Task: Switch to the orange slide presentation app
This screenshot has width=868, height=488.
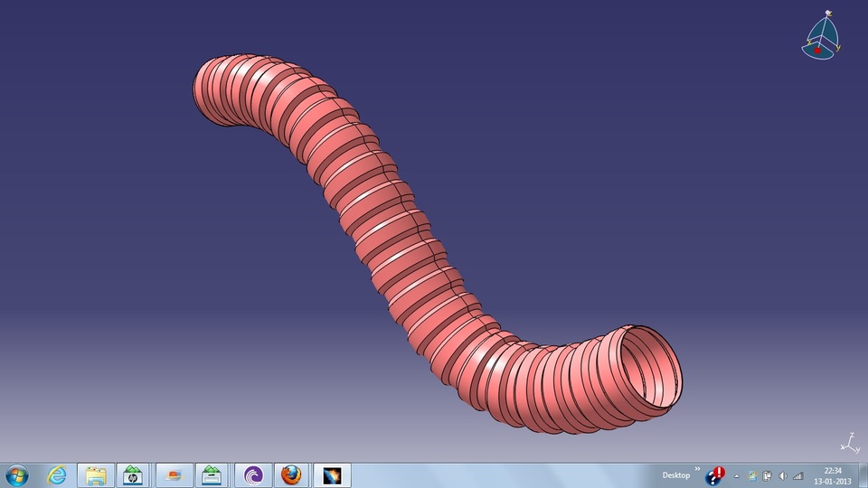Action: pyautogui.click(x=175, y=475)
